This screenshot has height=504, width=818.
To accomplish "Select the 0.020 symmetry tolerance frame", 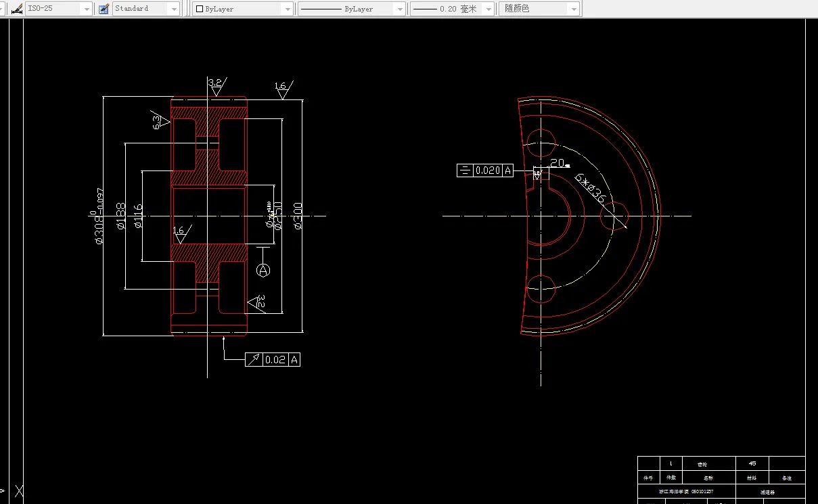I will 485,170.
